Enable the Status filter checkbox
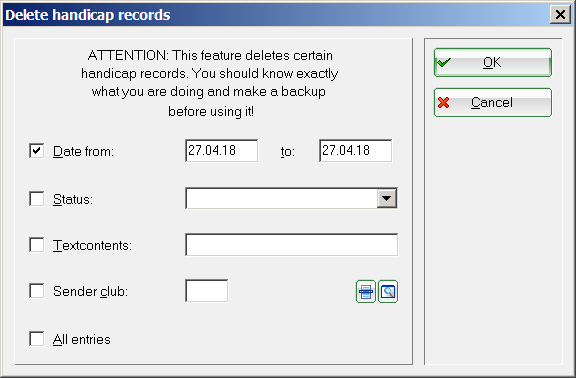 pos(37,199)
